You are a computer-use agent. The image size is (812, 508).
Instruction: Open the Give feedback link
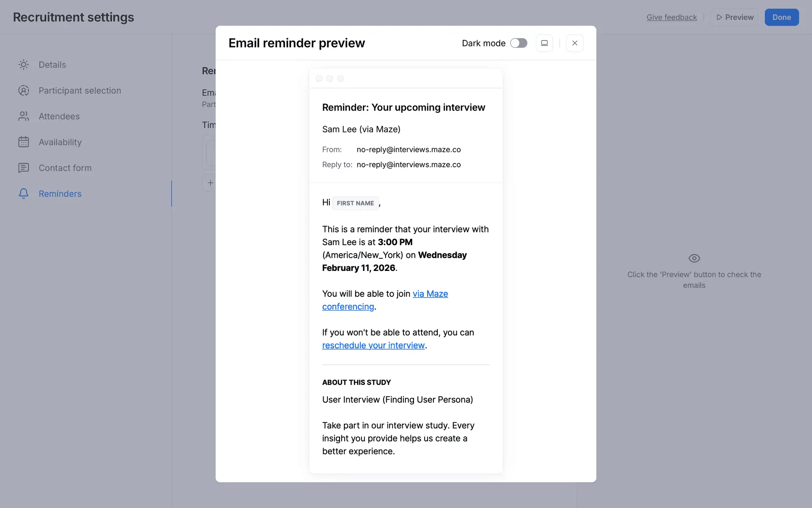point(672,17)
